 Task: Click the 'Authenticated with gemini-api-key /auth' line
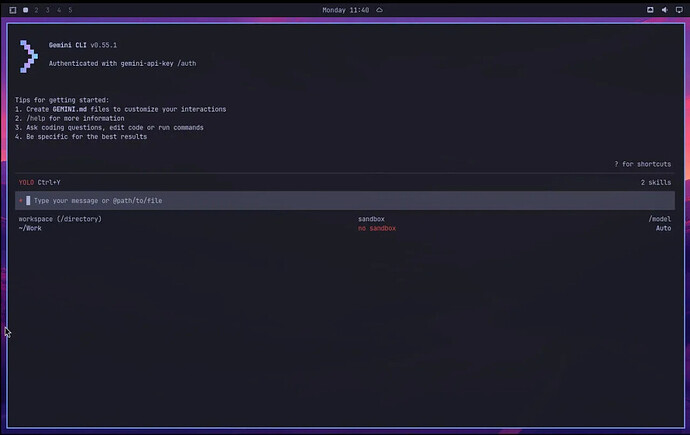tap(122, 63)
